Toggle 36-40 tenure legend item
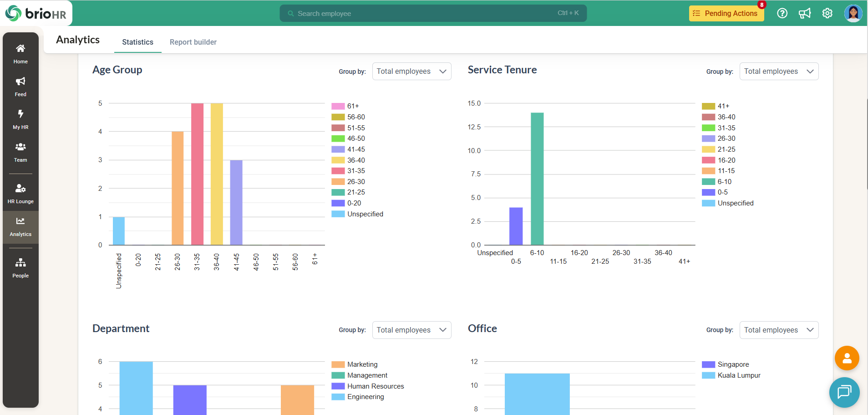Screen dimensions: 868x415 (x=719, y=117)
